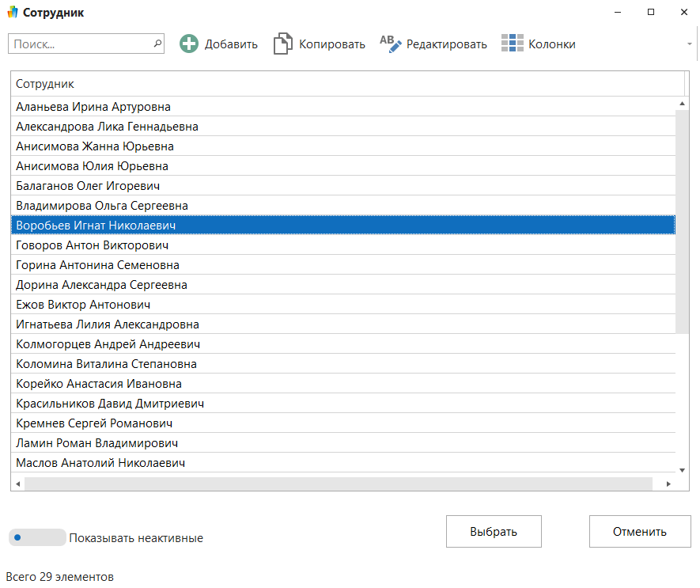Image resolution: width=700 pixels, height=588 pixels.
Task: Click the Copy (Копировать) documents icon
Action: click(x=282, y=44)
